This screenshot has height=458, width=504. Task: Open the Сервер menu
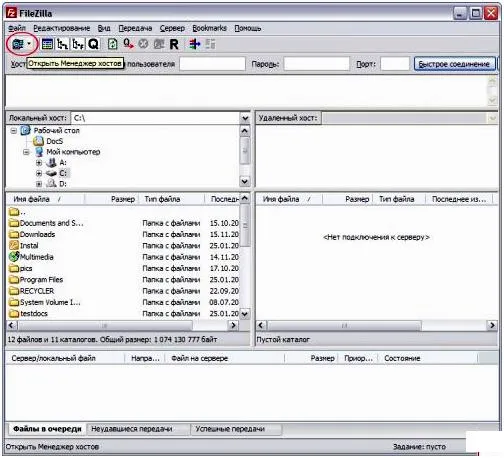point(172,28)
